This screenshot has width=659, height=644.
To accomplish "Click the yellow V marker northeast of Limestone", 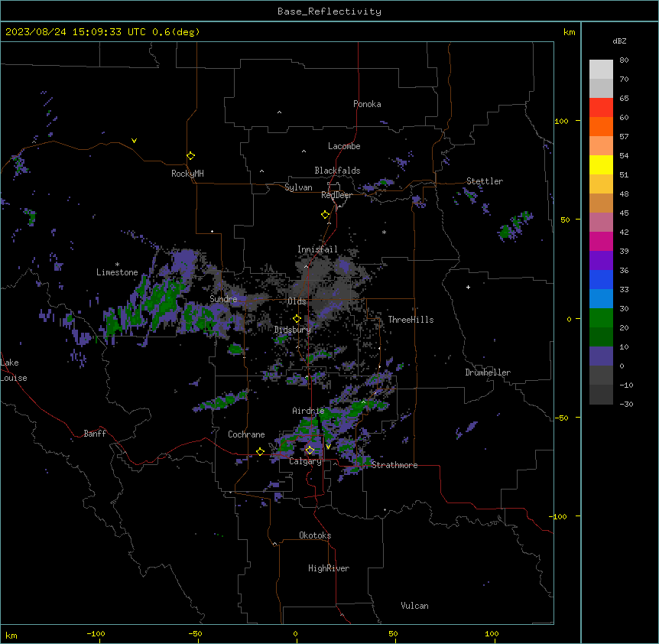I will click(x=134, y=141).
